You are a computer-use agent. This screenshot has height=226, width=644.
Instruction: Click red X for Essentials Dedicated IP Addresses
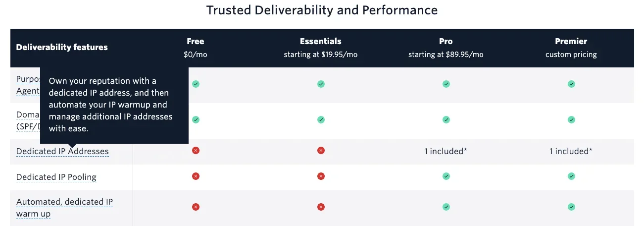click(321, 150)
